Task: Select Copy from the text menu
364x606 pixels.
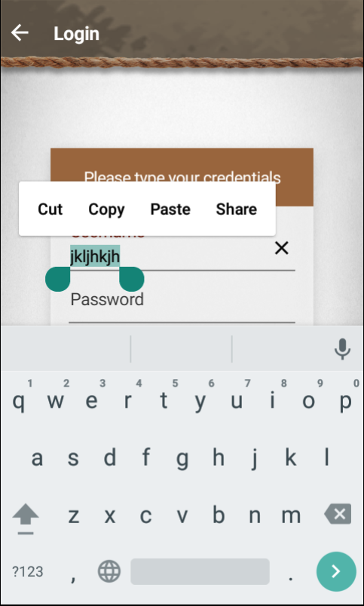Action: (x=106, y=209)
